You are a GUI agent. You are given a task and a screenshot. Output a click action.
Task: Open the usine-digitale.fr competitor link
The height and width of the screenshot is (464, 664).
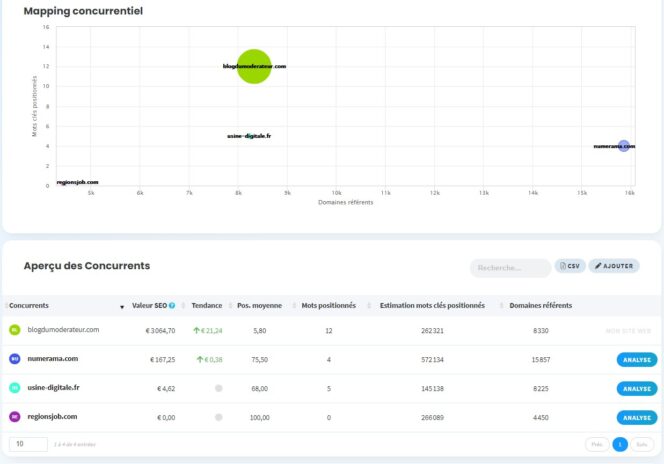point(53,387)
